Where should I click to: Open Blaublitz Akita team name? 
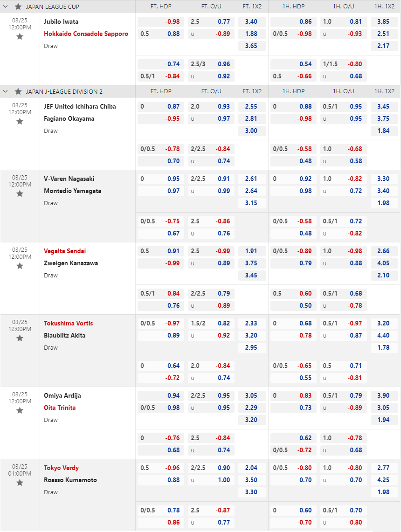(x=64, y=335)
